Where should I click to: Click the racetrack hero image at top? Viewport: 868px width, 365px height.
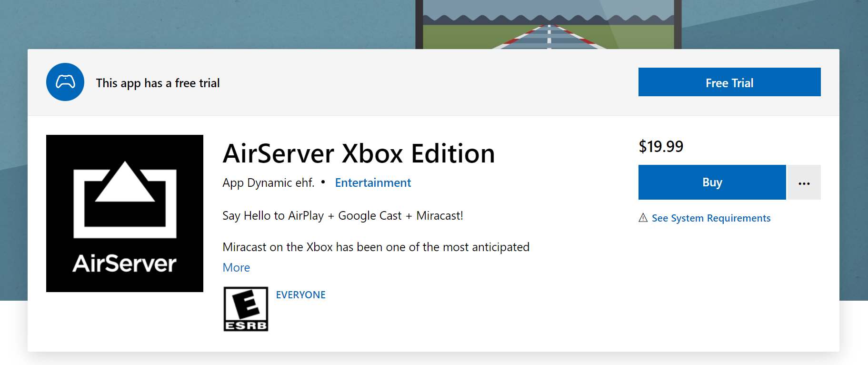pyautogui.click(x=549, y=24)
